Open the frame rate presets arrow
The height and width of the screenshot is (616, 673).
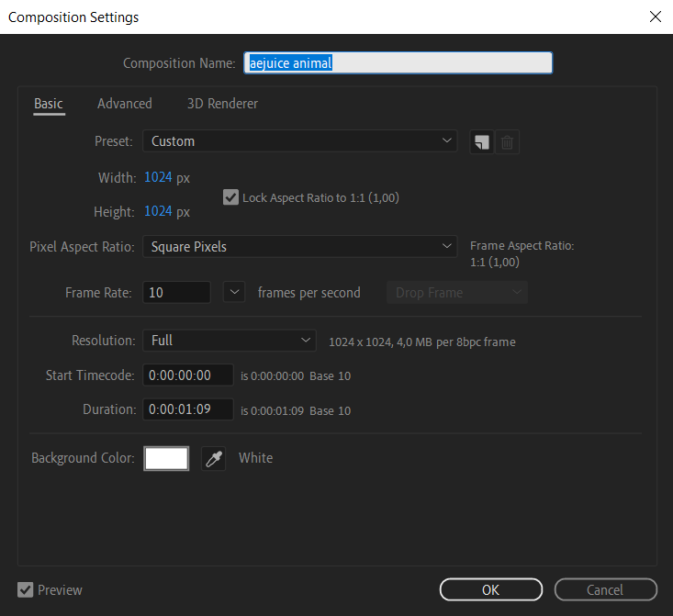[x=235, y=293]
